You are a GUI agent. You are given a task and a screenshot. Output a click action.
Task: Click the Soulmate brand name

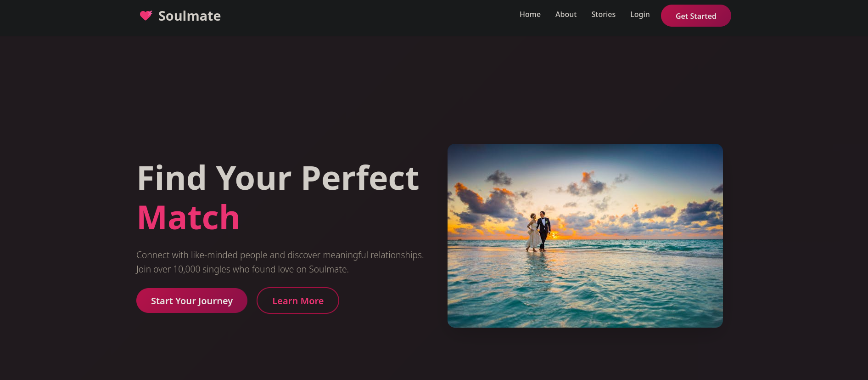(x=190, y=16)
